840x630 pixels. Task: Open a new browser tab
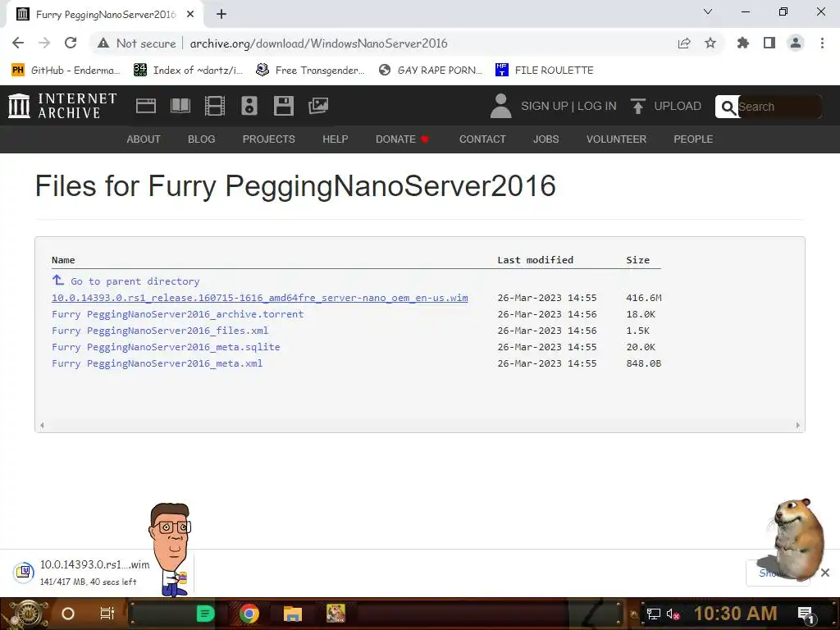coord(221,15)
